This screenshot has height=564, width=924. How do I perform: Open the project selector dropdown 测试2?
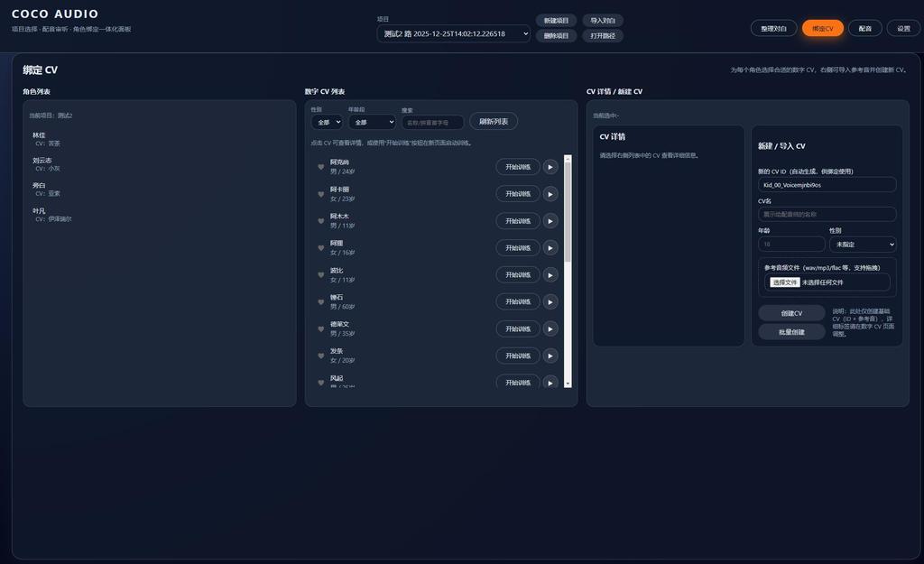(453, 33)
